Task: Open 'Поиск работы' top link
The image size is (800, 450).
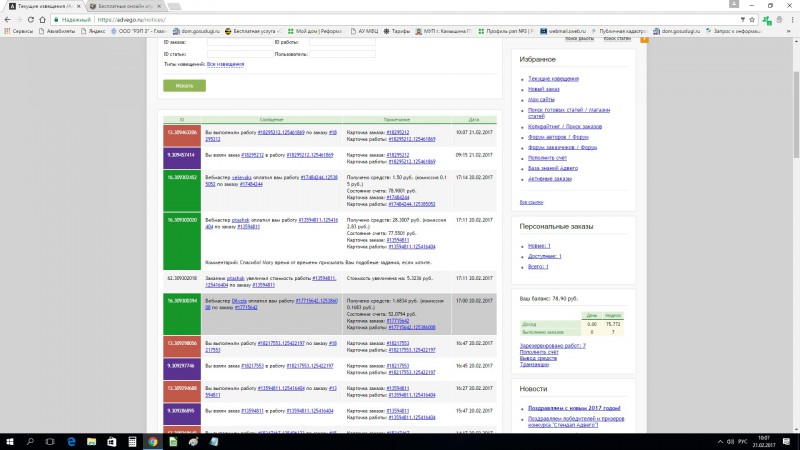Action: 579,39
